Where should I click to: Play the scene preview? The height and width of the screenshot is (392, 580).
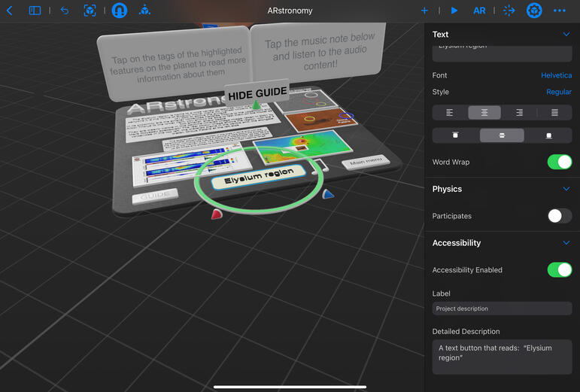coord(454,11)
